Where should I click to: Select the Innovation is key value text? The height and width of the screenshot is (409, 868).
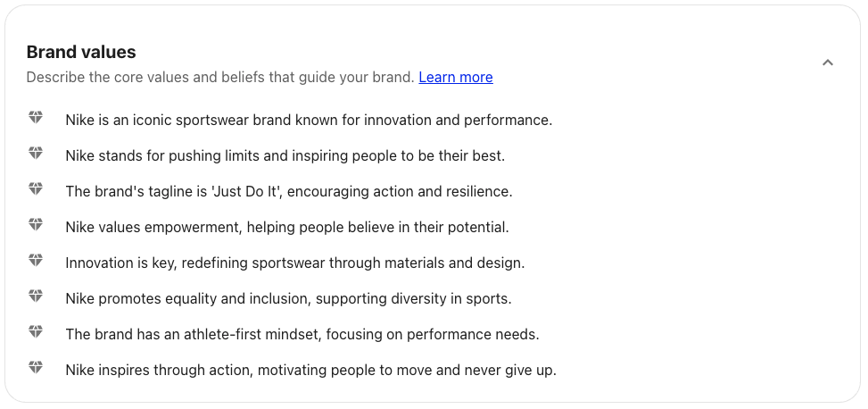click(295, 263)
